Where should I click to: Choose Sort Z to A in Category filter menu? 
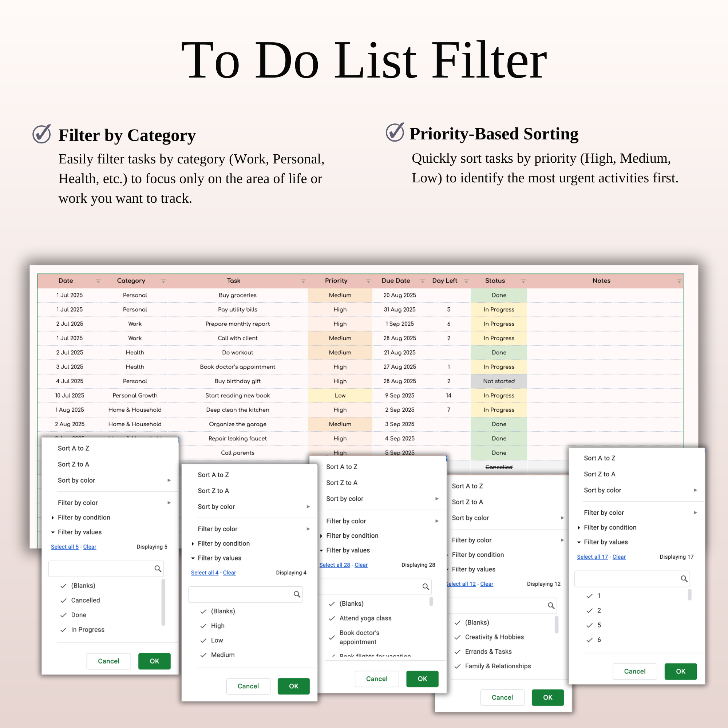(467, 502)
